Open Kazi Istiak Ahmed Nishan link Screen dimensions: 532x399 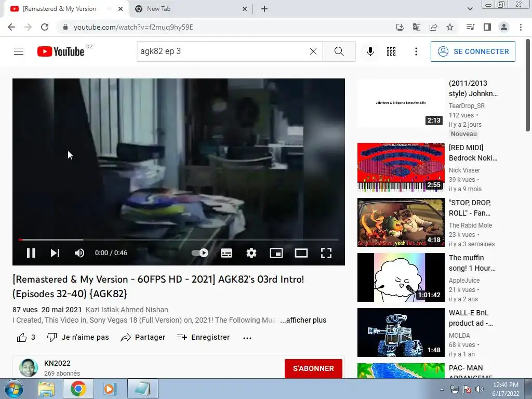pos(127,310)
